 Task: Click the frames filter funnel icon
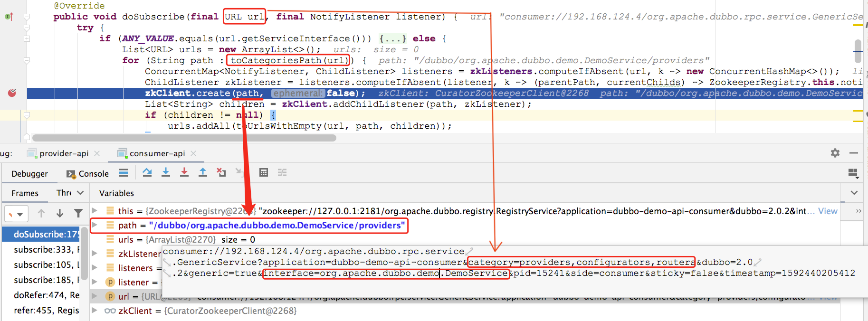[78, 214]
